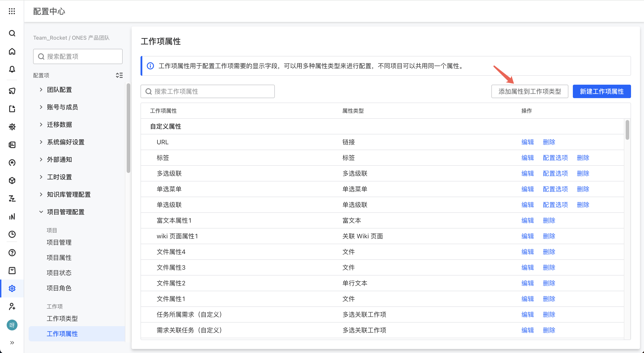This screenshot has height=353, width=644.
Task: Open 项目管理 in the sidebar
Action: (x=59, y=242)
